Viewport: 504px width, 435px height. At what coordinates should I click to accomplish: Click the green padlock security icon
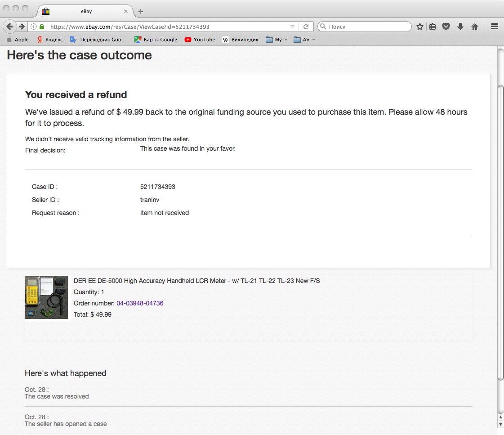pyautogui.click(x=42, y=27)
